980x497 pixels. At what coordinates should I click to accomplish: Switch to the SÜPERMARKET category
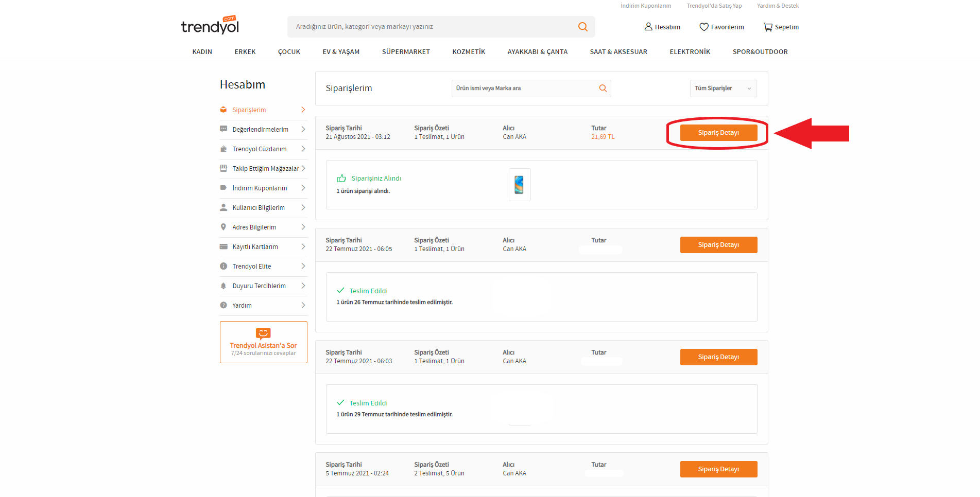406,51
